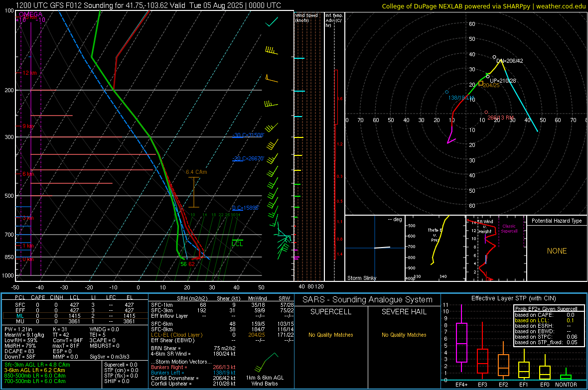Click the -30 C=31508' level label
The height and width of the screenshot is (390, 588).
248,135
